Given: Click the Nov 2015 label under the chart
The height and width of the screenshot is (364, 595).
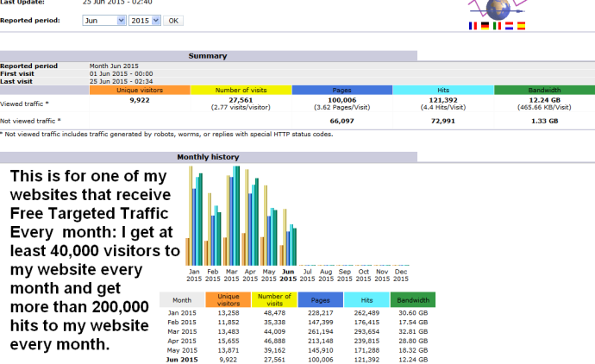Looking at the screenshot, I should 382,275.
